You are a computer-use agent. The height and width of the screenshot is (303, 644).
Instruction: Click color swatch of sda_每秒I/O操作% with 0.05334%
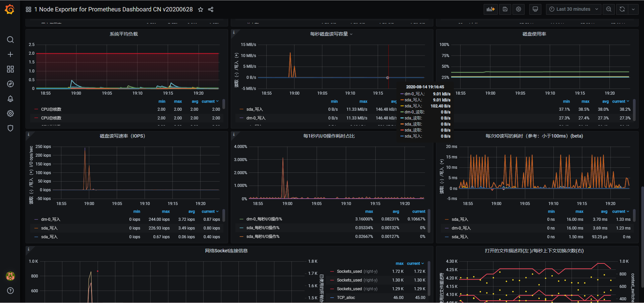click(x=241, y=228)
